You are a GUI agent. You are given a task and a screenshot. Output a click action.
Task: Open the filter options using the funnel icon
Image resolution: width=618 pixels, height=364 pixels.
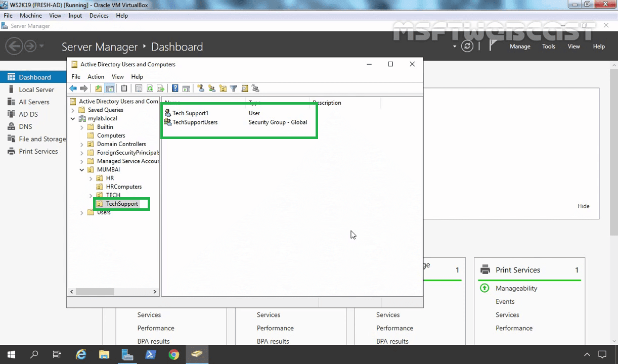233,88
